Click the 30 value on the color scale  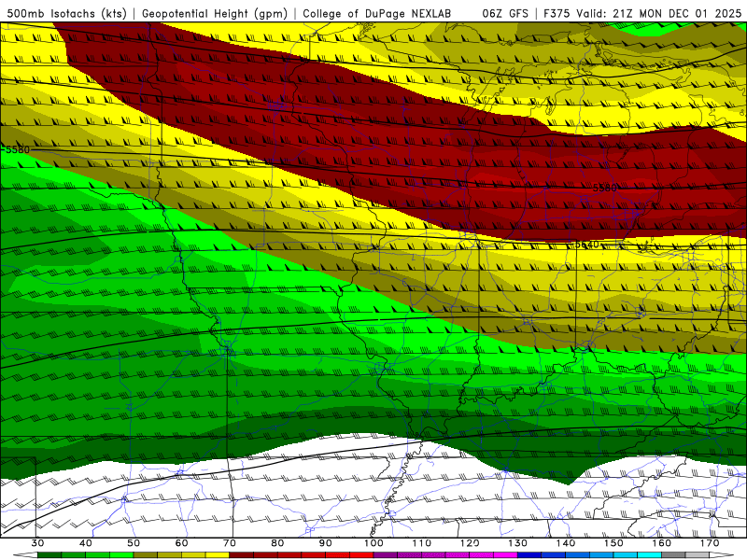coord(37,543)
